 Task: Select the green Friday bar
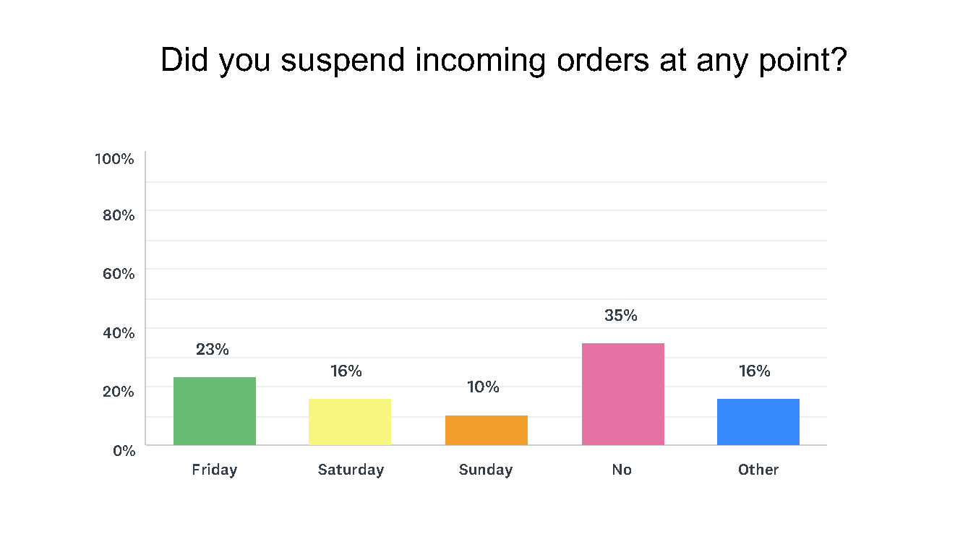(214, 410)
